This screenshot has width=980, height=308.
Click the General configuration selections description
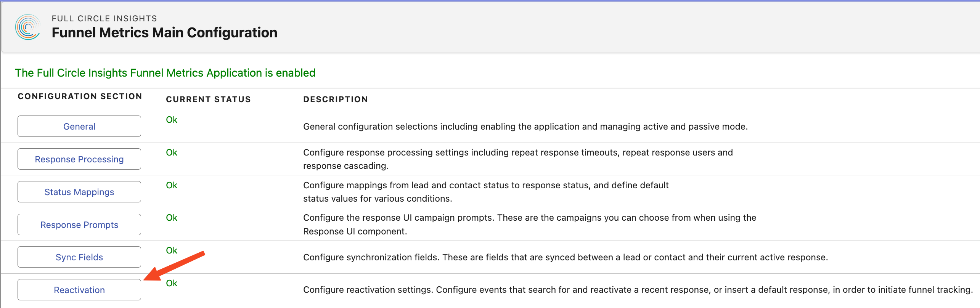(525, 127)
